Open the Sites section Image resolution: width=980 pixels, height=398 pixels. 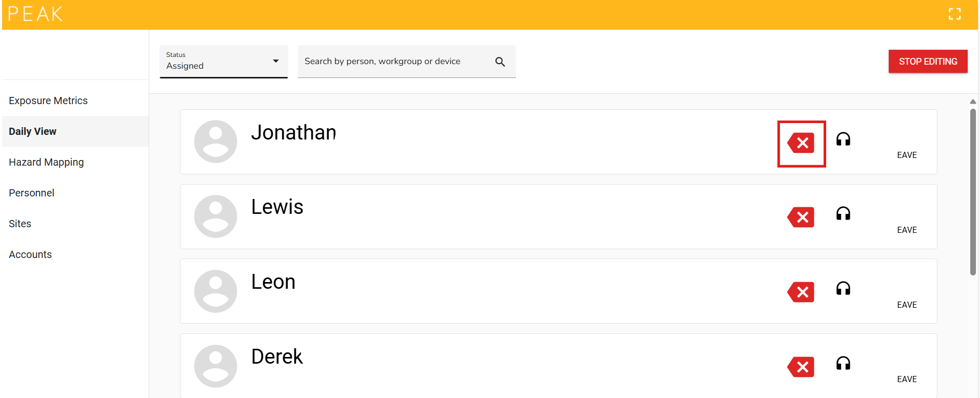click(20, 224)
